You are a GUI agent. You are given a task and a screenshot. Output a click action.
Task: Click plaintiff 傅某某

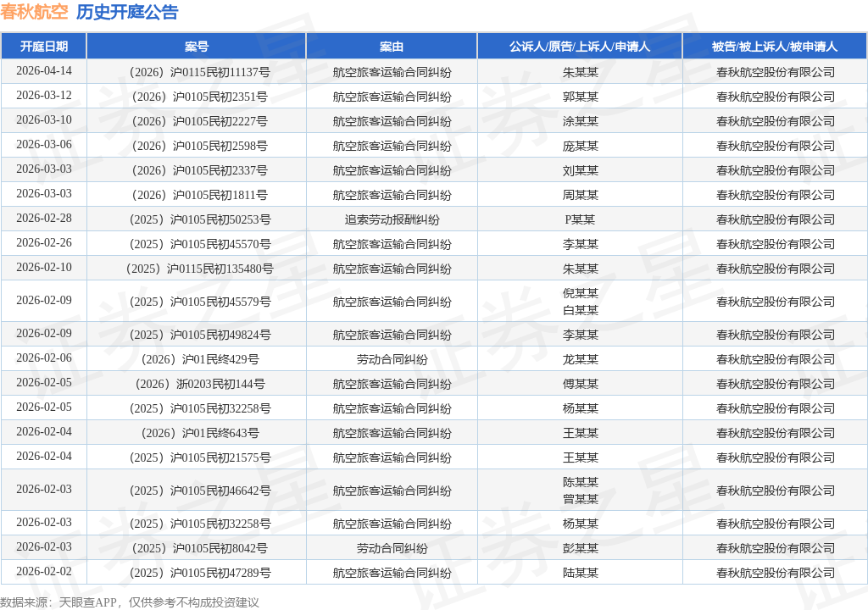click(x=580, y=384)
